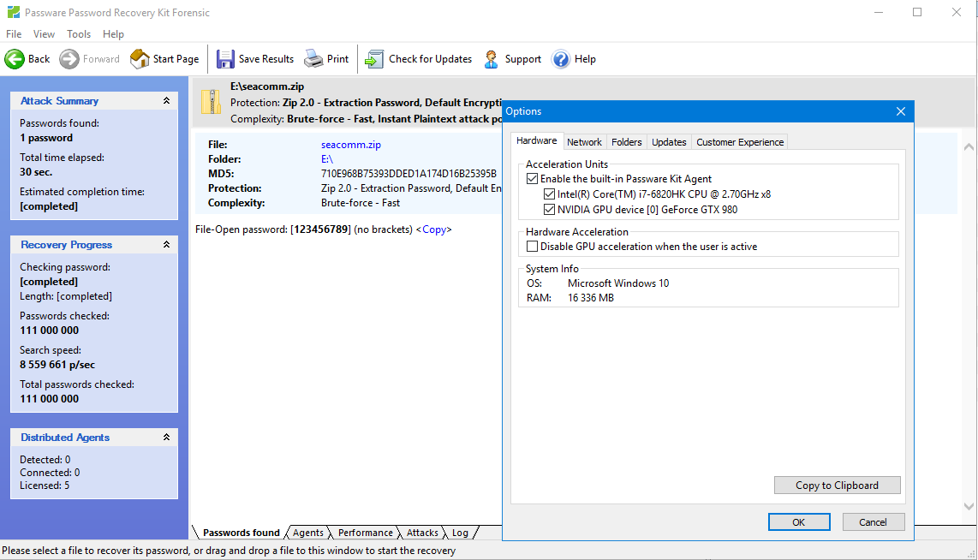Open the Start Page house icon

pyautogui.click(x=140, y=59)
